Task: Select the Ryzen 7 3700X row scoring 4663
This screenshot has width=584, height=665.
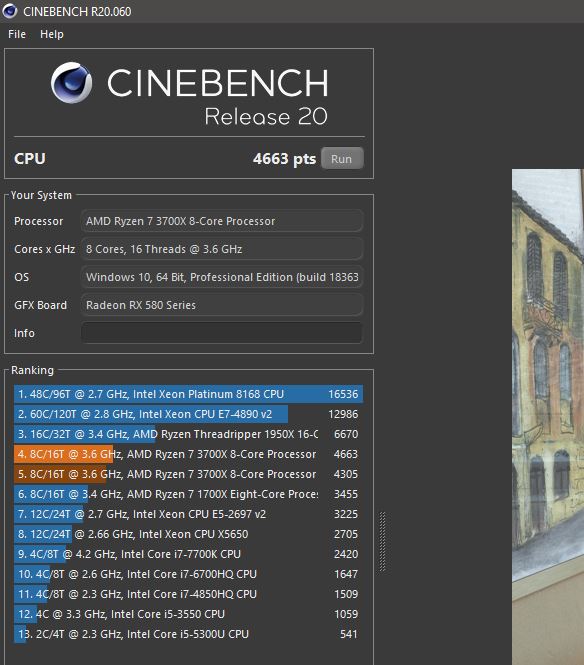Action: [x=188, y=454]
